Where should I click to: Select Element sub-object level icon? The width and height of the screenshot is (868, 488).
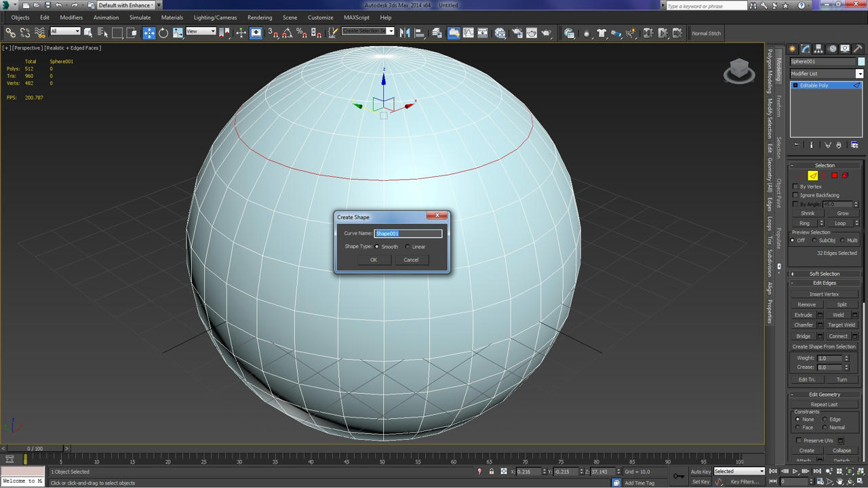pos(845,176)
